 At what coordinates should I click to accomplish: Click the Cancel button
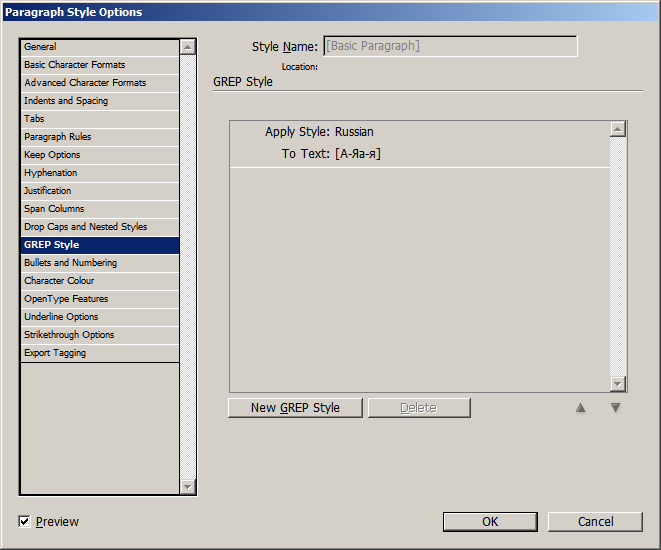pyautogui.click(x=595, y=522)
